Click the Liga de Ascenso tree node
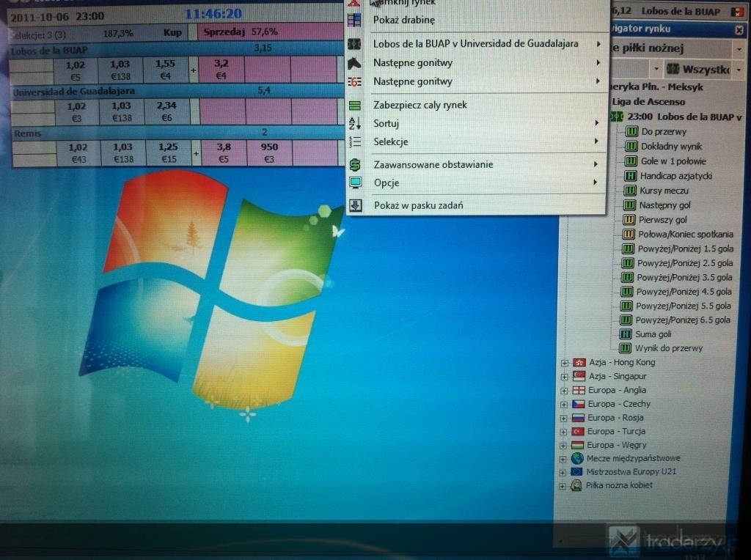The width and height of the screenshot is (751, 560). [648, 101]
